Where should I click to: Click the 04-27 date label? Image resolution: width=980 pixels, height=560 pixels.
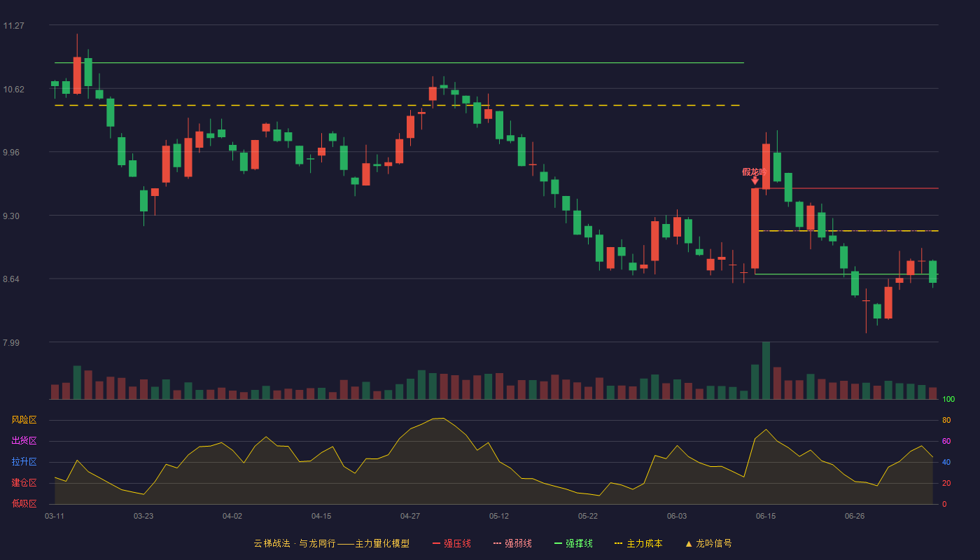[x=410, y=516]
